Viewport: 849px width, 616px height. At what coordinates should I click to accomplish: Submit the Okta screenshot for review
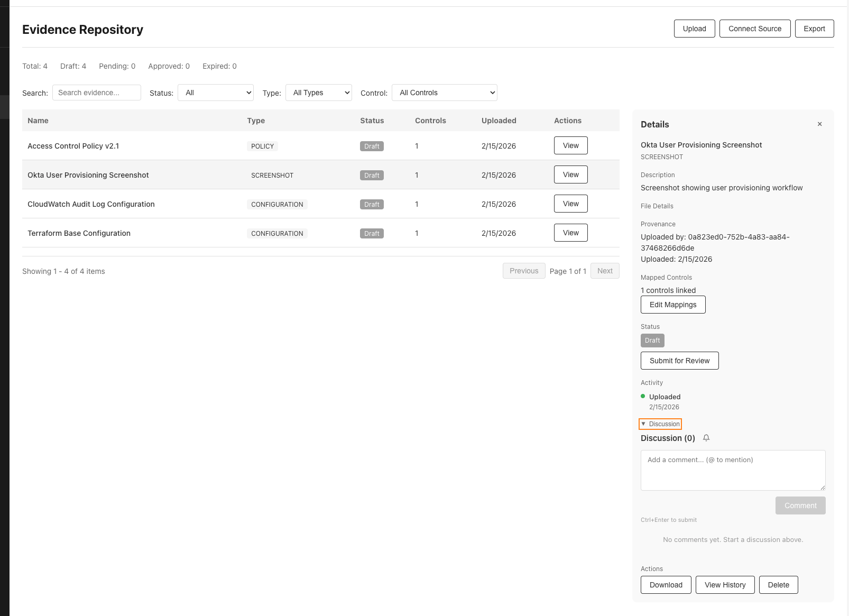[679, 361]
